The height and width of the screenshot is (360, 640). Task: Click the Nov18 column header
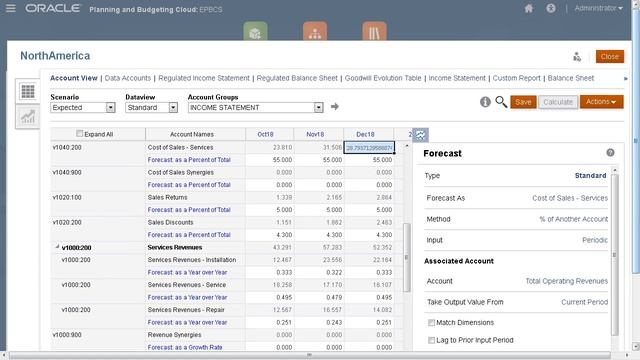(x=315, y=134)
